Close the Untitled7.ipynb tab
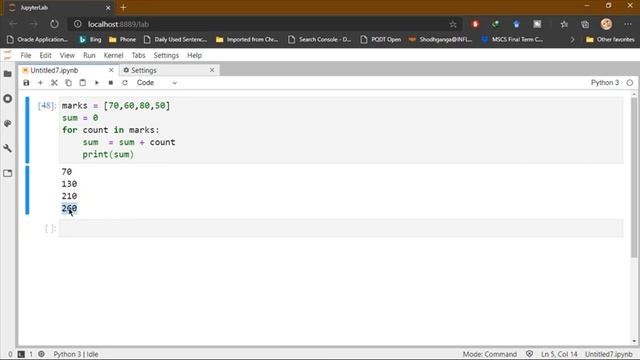640x360 pixels. (x=111, y=70)
